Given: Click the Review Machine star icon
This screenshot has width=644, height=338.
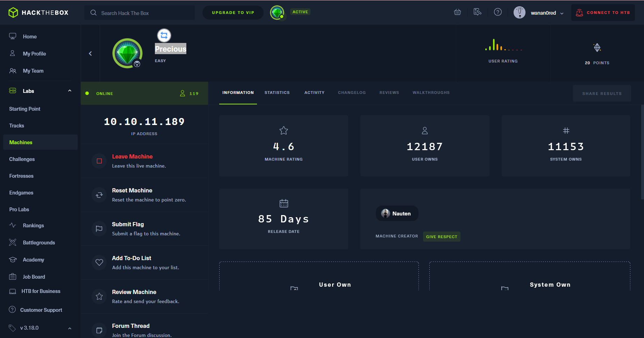Looking at the screenshot, I should point(99,296).
